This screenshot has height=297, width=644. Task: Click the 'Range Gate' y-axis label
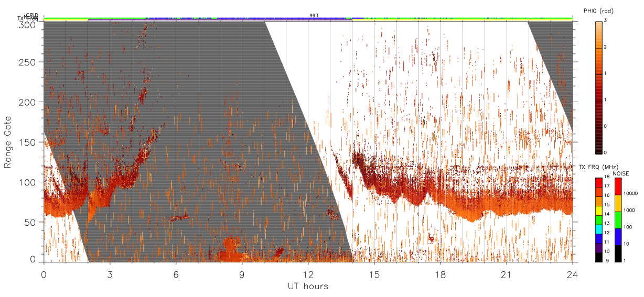[x=8, y=142]
